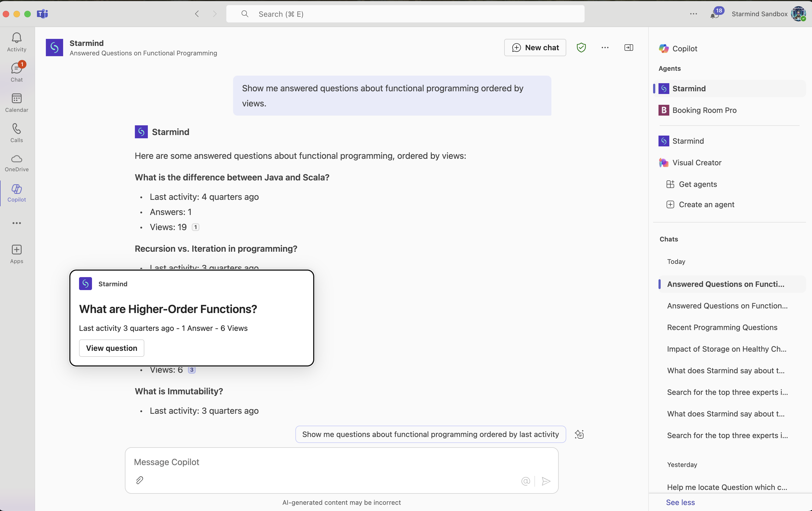812x511 pixels.
Task: Click the send message arrow
Action: [546, 481]
